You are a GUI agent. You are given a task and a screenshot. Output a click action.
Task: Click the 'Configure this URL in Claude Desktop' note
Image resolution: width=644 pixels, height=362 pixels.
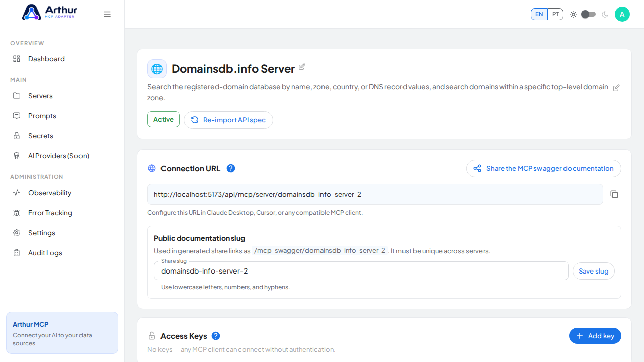click(x=255, y=213)
